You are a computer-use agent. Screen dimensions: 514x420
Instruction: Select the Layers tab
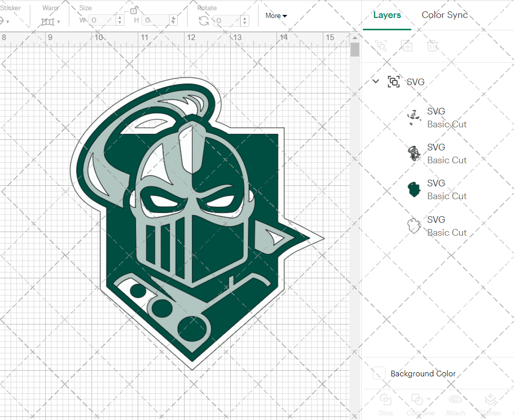coord(387,15)
